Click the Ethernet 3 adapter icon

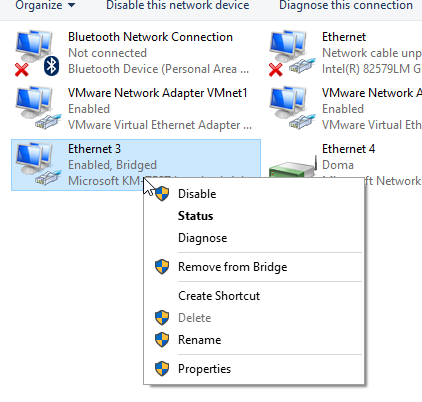tap(38, 164)
